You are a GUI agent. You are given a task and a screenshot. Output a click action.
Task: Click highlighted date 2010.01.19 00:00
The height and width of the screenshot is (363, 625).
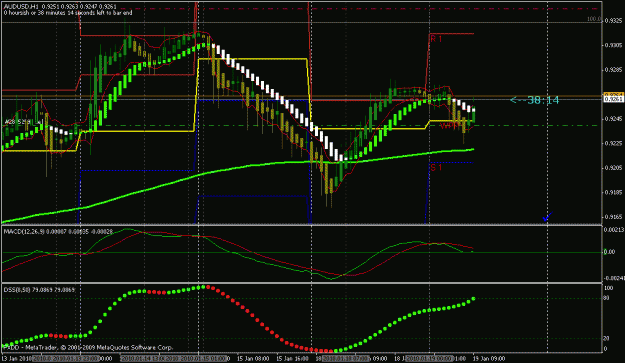coord(429,358)
